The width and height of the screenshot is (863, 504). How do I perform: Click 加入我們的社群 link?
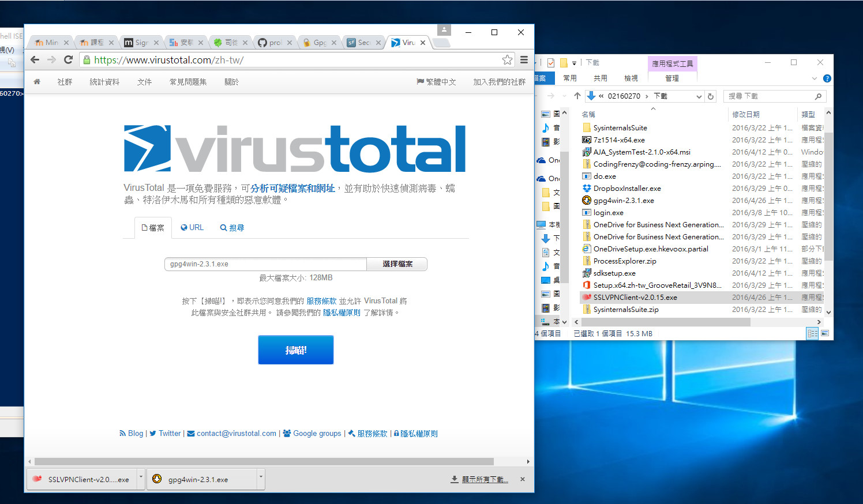500,82
